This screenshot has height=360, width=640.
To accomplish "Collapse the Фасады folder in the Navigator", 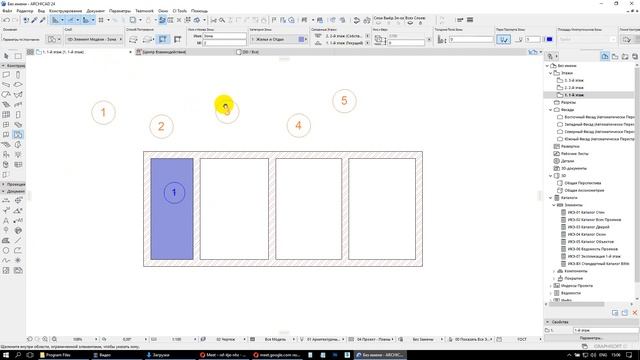I will pyautogui.click(x=551, y=110).
